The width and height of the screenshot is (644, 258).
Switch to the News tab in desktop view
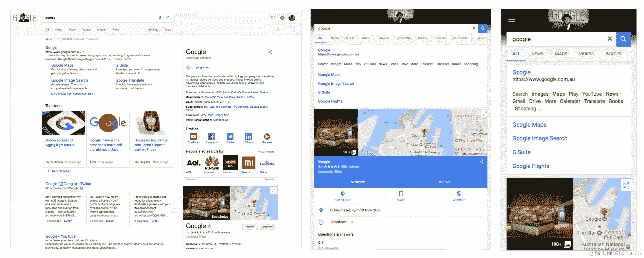[x=59, y=30]
